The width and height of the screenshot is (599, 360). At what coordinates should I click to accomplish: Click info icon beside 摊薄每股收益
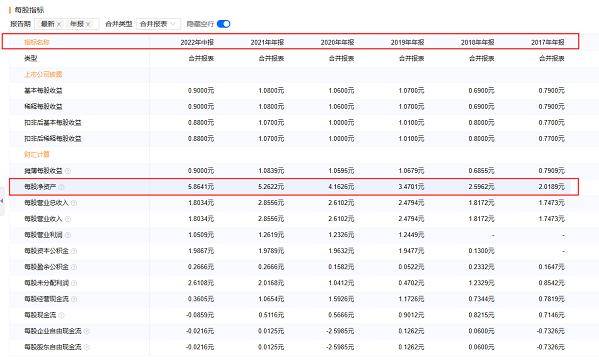point(68,171)
